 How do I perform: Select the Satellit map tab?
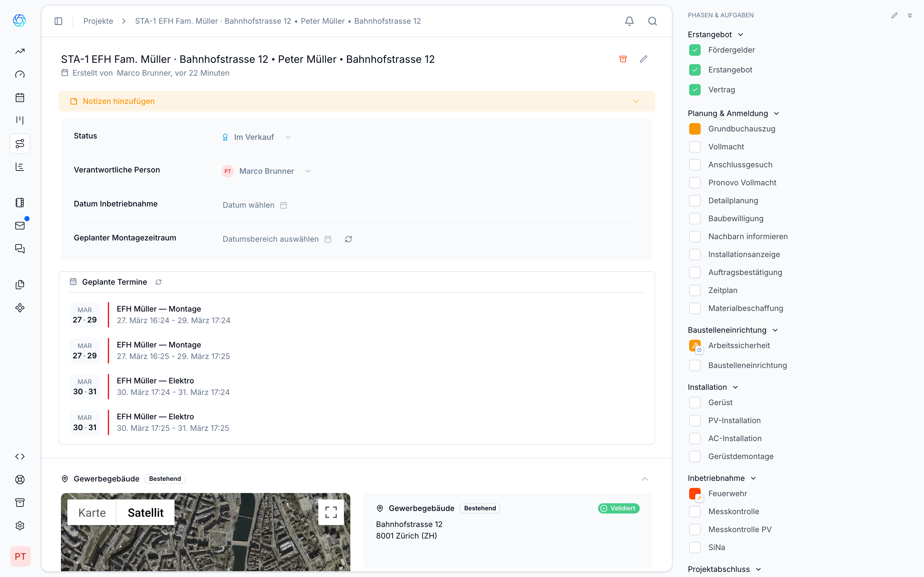[145, 513]
